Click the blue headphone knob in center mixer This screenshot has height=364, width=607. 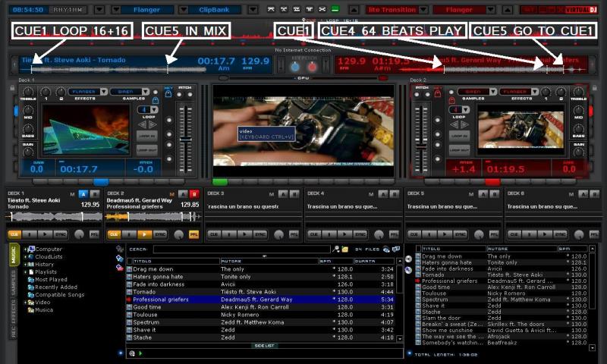pyautogui.click(x=295, y=67)
